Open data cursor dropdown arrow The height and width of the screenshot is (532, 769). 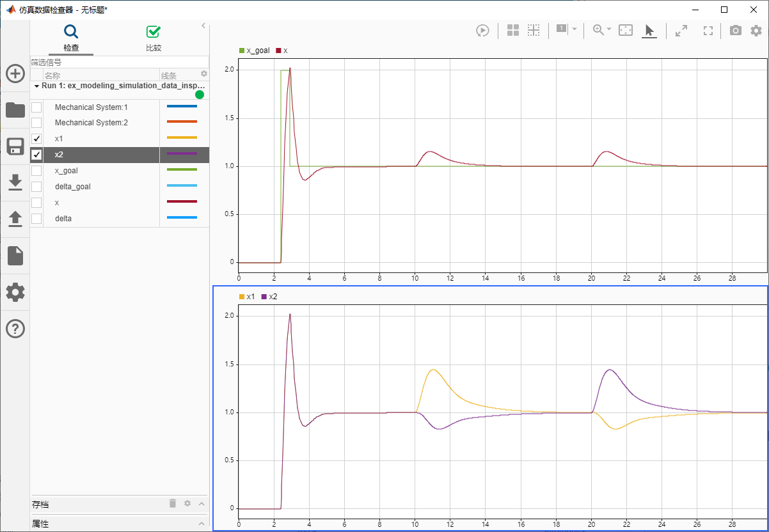tap(575, 29)
